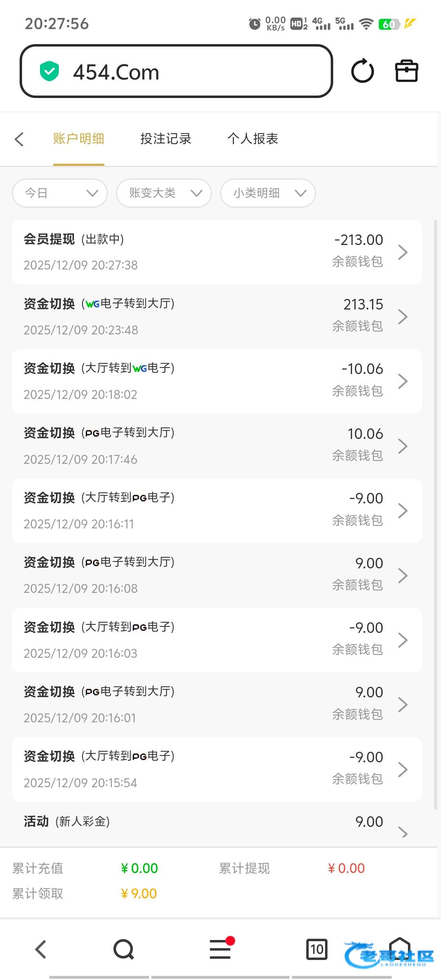The image size is (441, 980).
Task: Tap the back arrow beside 账户明细
Action: pyautogui.click(x=19, y=139)
